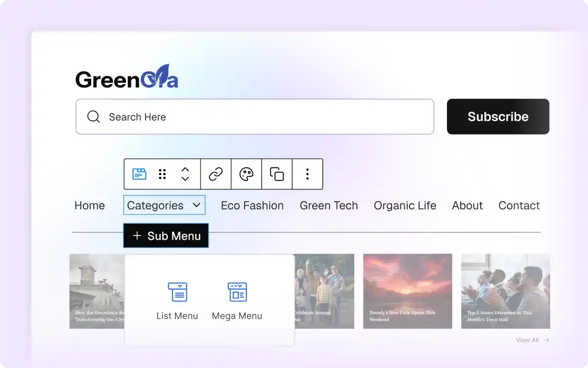Click the Sub Menu add button
Image resolution: width=588 pixels, height=368 pixels.
166,235
